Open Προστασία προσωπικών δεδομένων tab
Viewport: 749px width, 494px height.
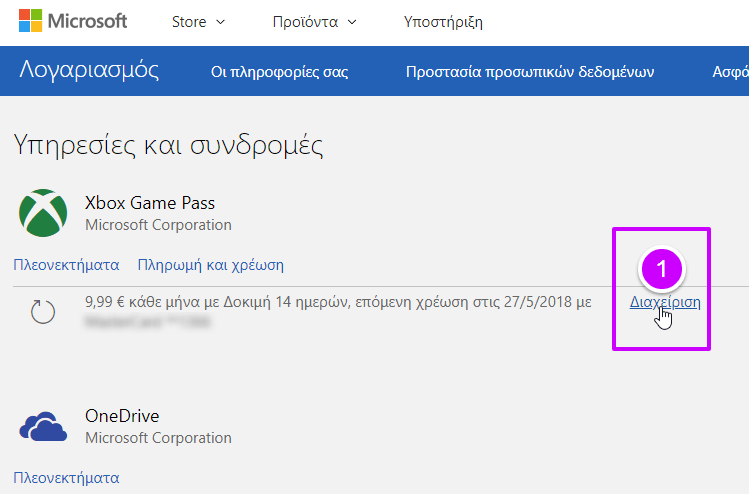click(x=530, y=72)
